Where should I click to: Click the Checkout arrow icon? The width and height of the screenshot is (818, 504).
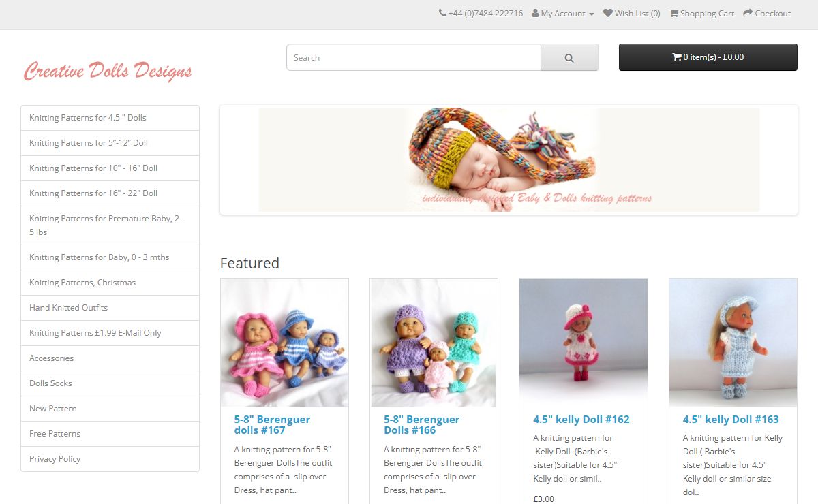point(748,13)
